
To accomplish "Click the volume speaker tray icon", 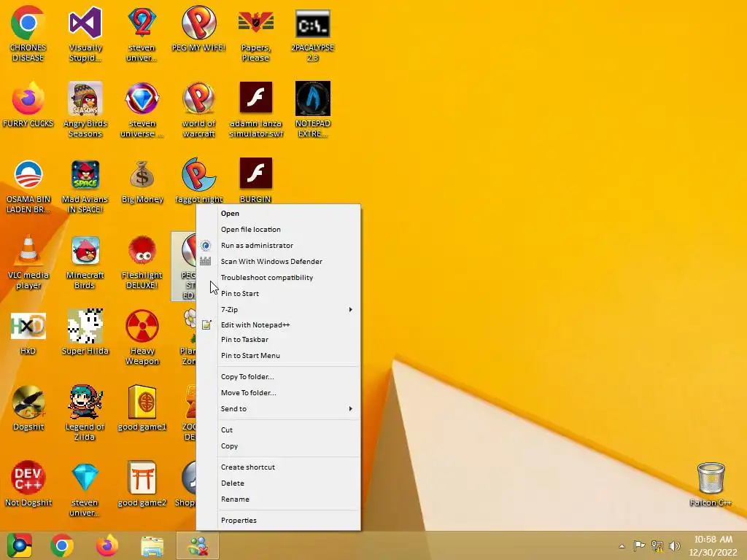I will click(x=674, y=545).
